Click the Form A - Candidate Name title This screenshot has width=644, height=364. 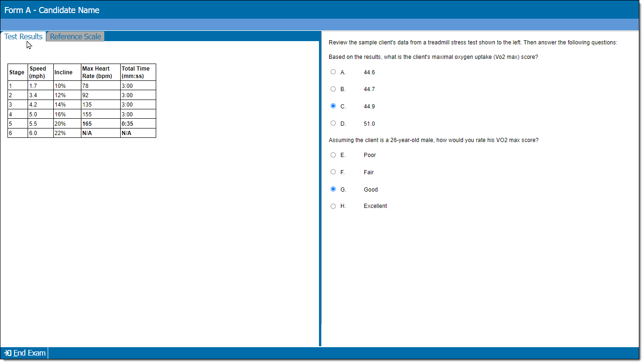tap(52, 10)
